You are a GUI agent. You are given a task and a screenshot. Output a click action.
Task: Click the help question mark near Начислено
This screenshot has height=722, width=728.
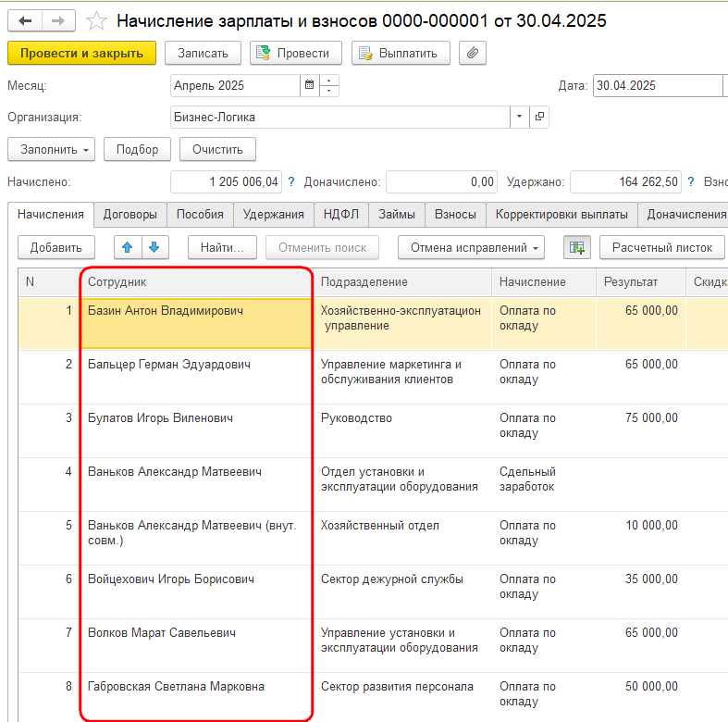tap(291, 181)
